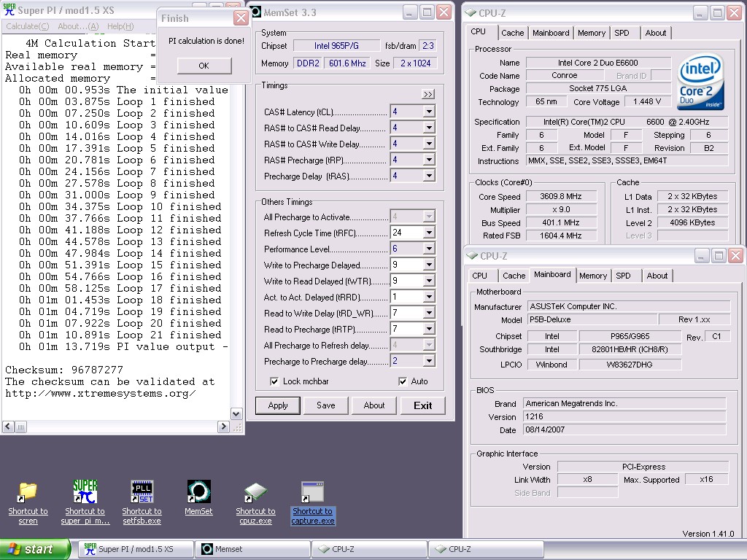Click the memory frequency 601.6 Mhz field
Viewport: 747px width, 560px height.
[347, 63]
